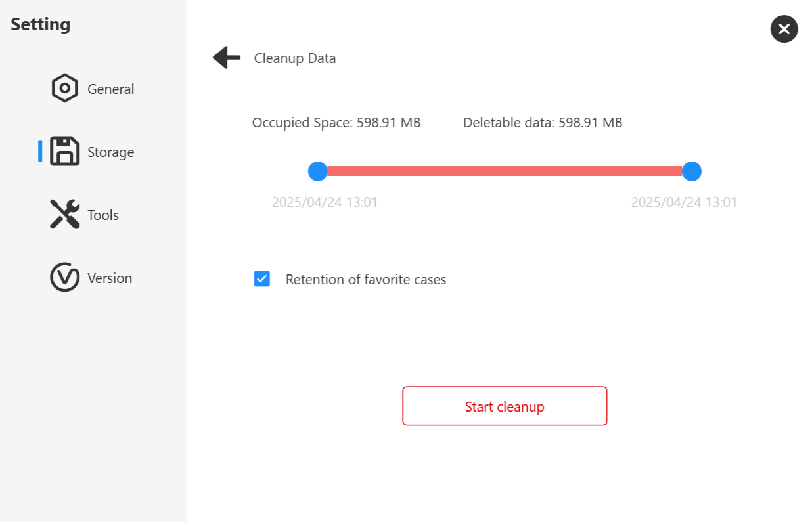Screen dimensions: 812x522
Task: Click the Start cleanup button
Action: click(x=505, y=406)
